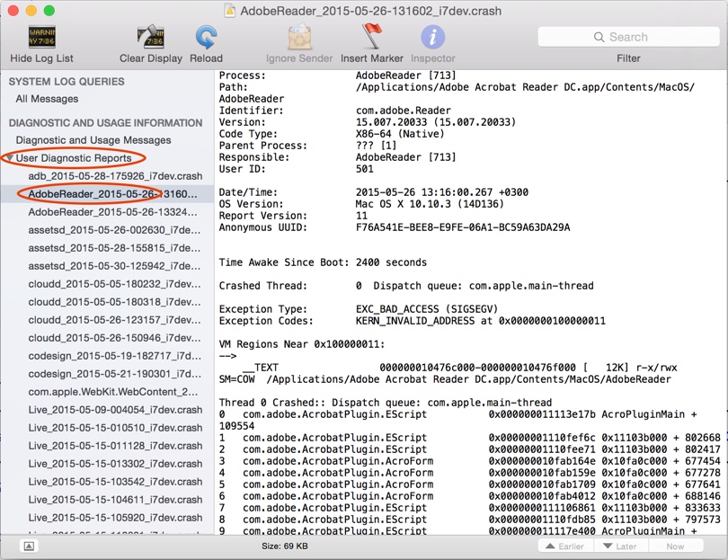Open cloudd_2015-05-05-180318 report
Image resolution: width=728 pixels, height=560 pixels.
(x=114, y=302)
